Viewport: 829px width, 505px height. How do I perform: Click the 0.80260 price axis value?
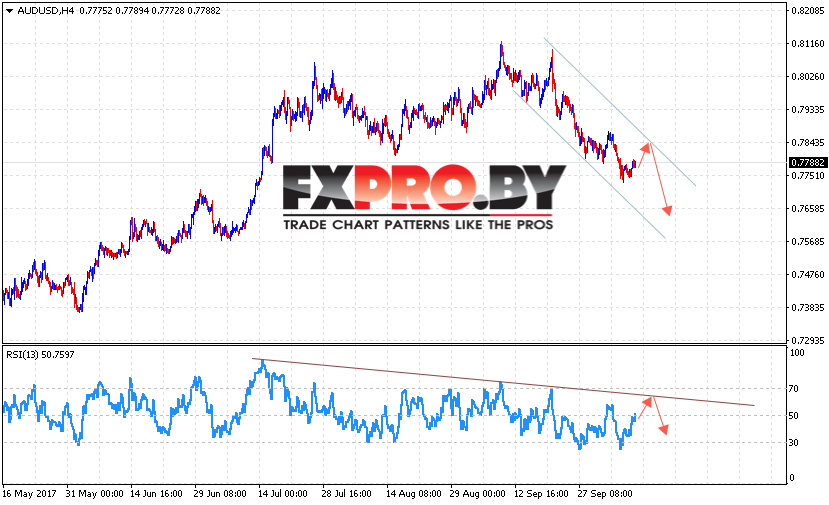click(808, 77)
